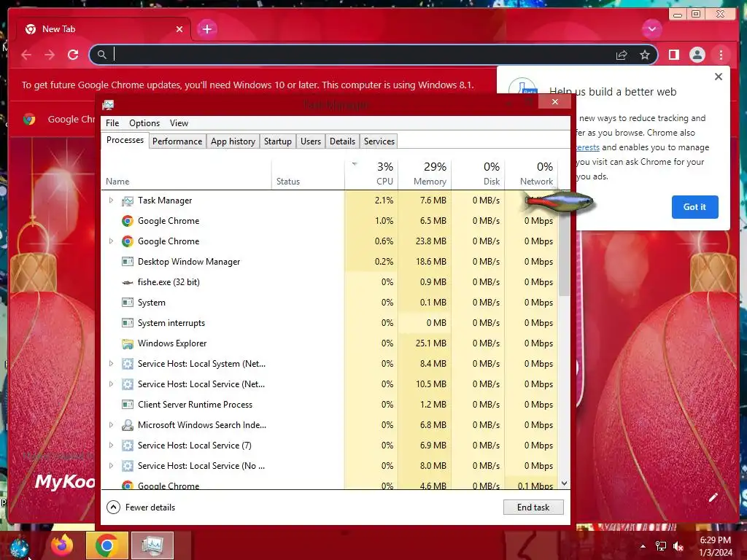Close the Task Manager window

(x=554, y=102)
